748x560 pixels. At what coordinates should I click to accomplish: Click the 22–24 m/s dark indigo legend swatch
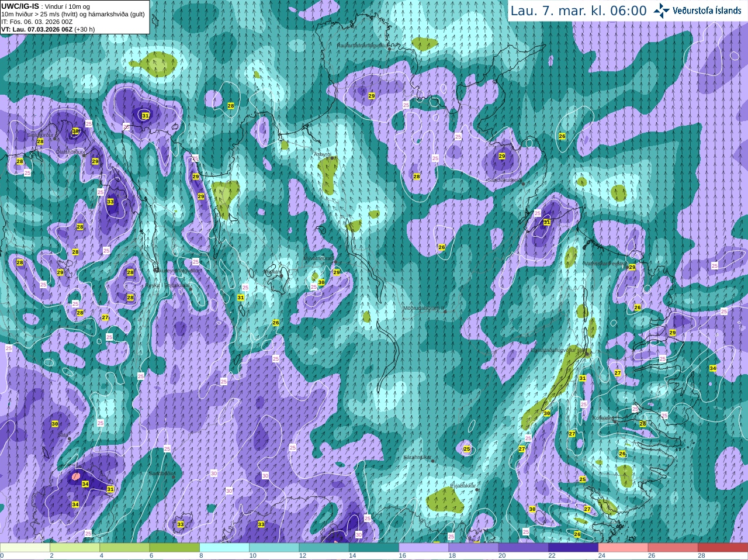click(x=574, y=548)
